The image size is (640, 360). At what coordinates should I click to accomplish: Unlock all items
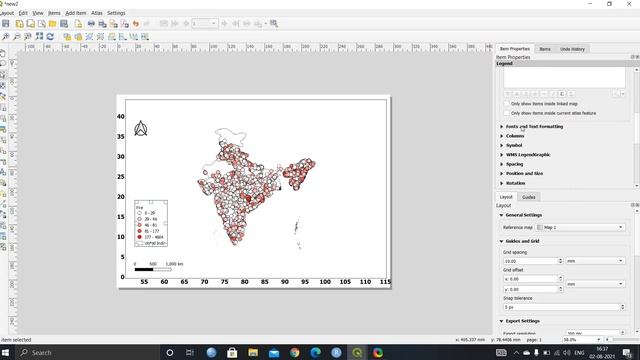pyautogui.click(x=78, y=37)
